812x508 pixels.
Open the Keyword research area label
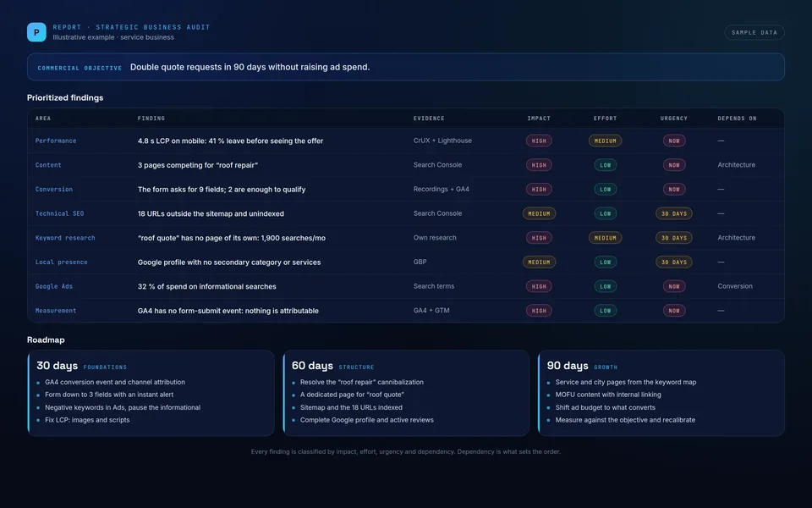click(x=65, y=238)
